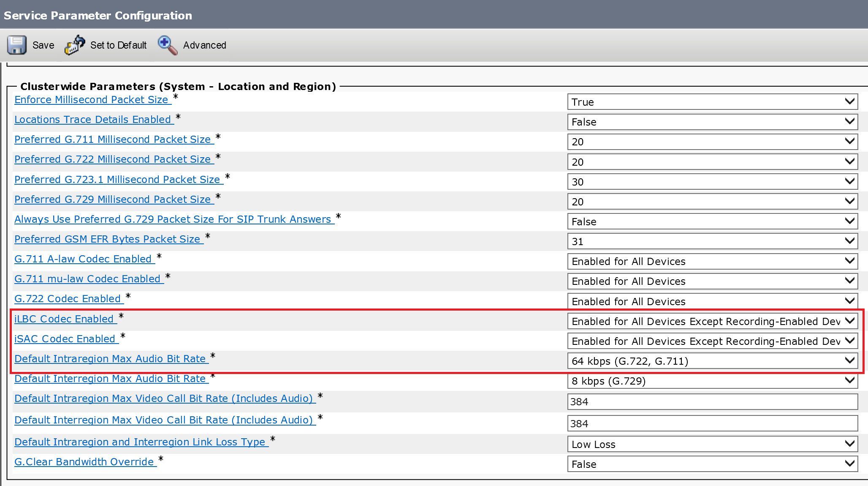The image size is (868, 486).
Task: Open G.711 mu-law Codec Enabled dropdown
Action: [x=712, y=281]
